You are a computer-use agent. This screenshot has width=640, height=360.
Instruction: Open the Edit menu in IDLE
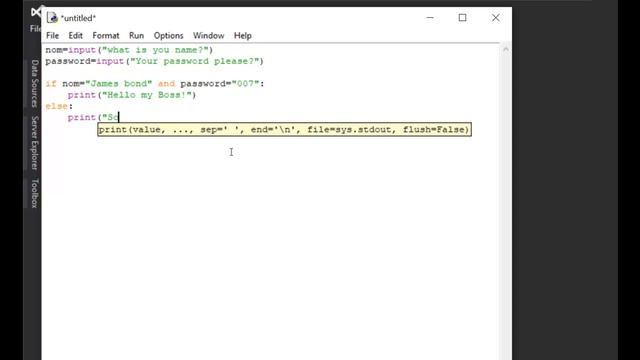(76, 36)
